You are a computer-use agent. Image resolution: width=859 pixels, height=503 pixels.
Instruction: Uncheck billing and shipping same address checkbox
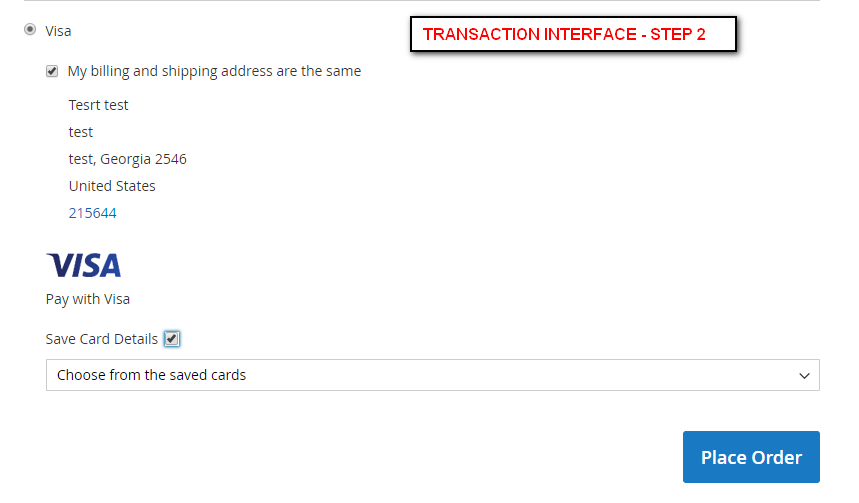pos(52,71)
